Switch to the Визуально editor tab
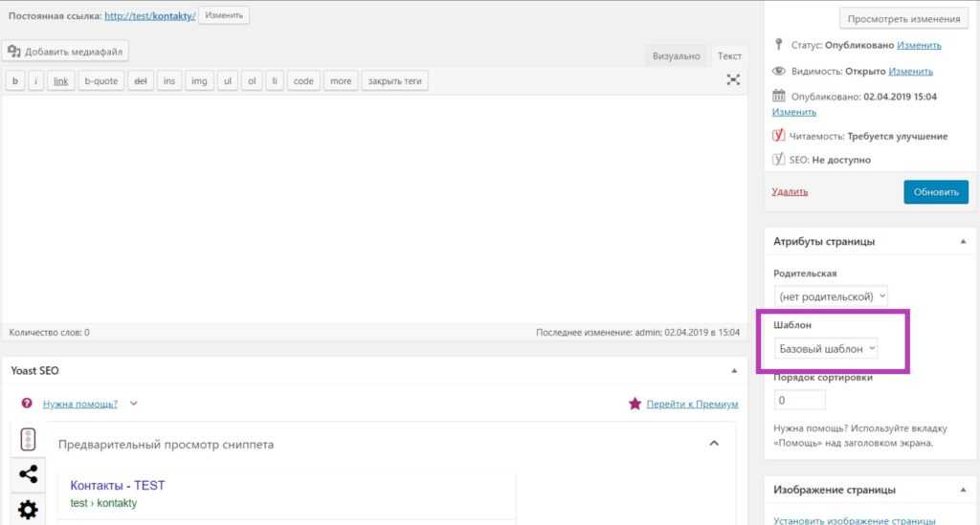This screenshot has height=525, width=980. [x=676, y=56]
